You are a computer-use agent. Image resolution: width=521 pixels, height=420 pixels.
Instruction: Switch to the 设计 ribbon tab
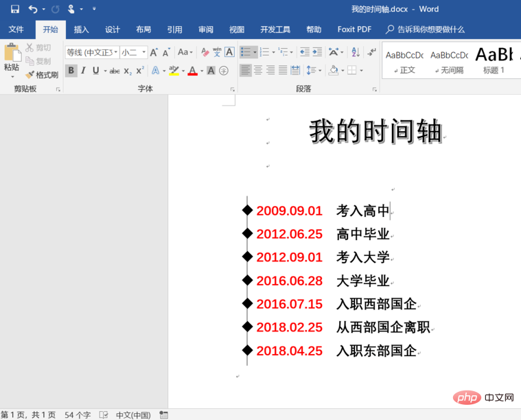point(113,30)
